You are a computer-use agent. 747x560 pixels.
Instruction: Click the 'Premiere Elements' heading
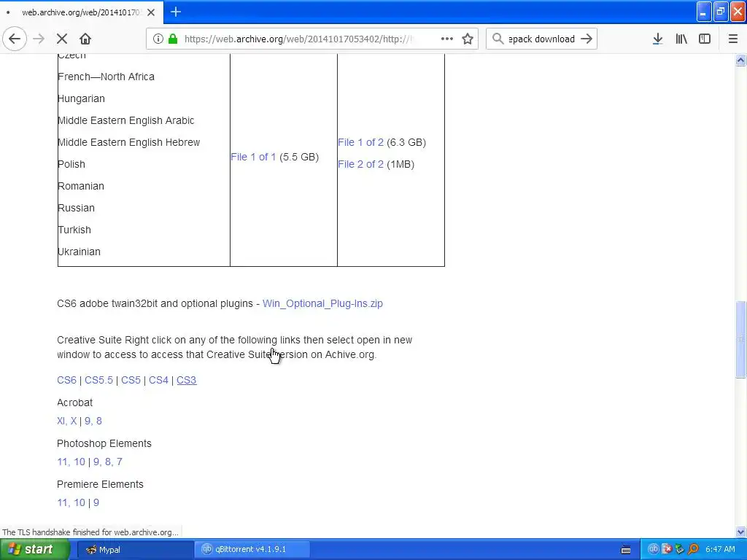point(100,484)
